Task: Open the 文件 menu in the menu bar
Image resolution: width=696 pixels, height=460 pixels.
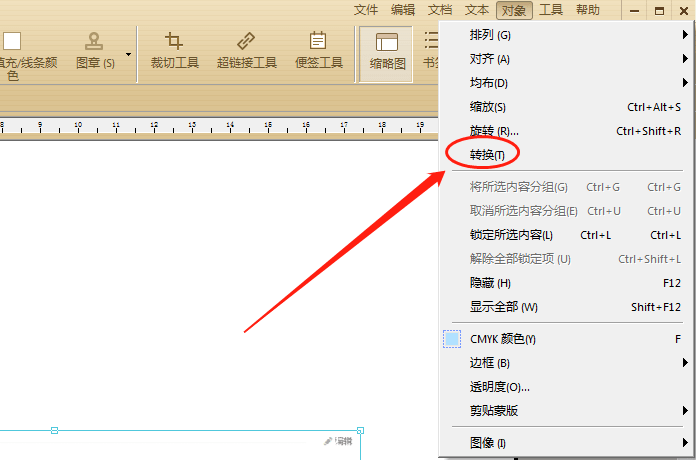Action: click(366, 10)
